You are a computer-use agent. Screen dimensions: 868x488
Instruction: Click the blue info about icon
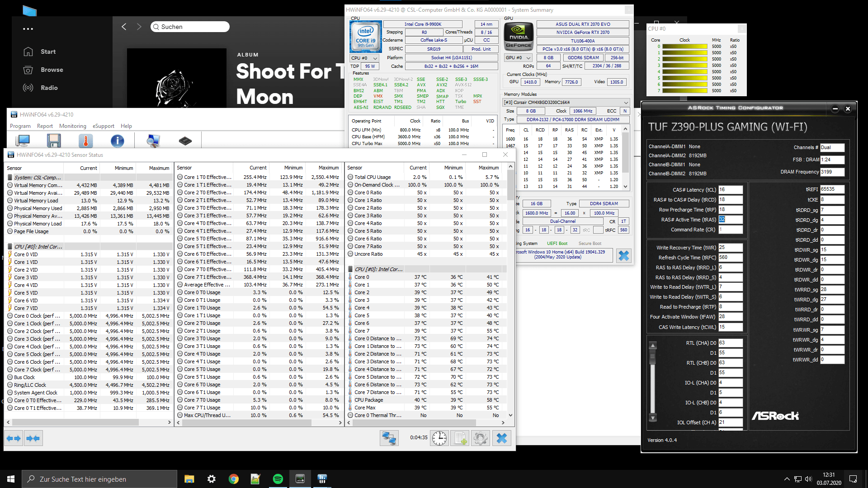click(x=117, y=141)
